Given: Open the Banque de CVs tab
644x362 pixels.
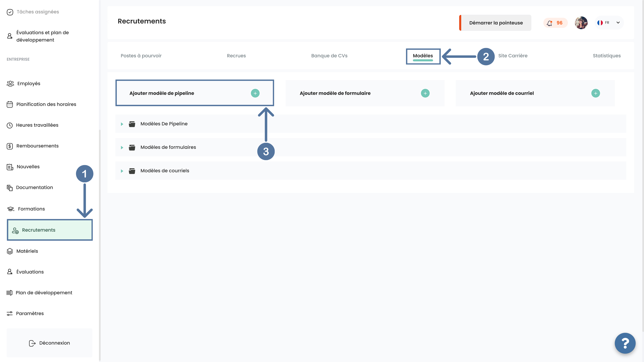Looking at the screenshot, I should click(x=329, y=56).
